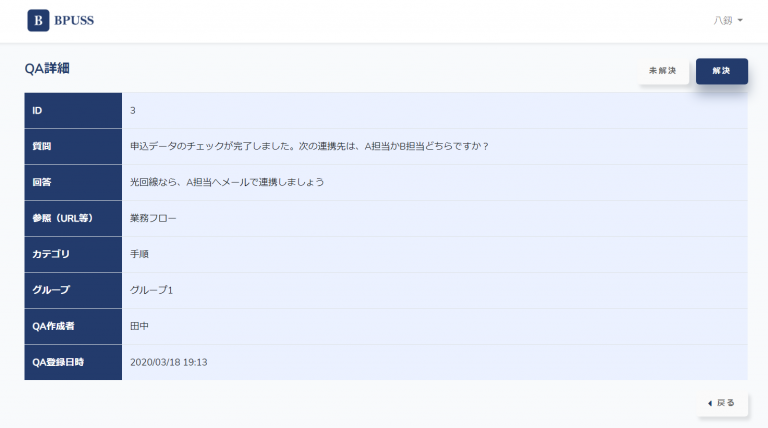Click the BPUSS logo icon
Screen dimensions: 768x428
[38, 20]
